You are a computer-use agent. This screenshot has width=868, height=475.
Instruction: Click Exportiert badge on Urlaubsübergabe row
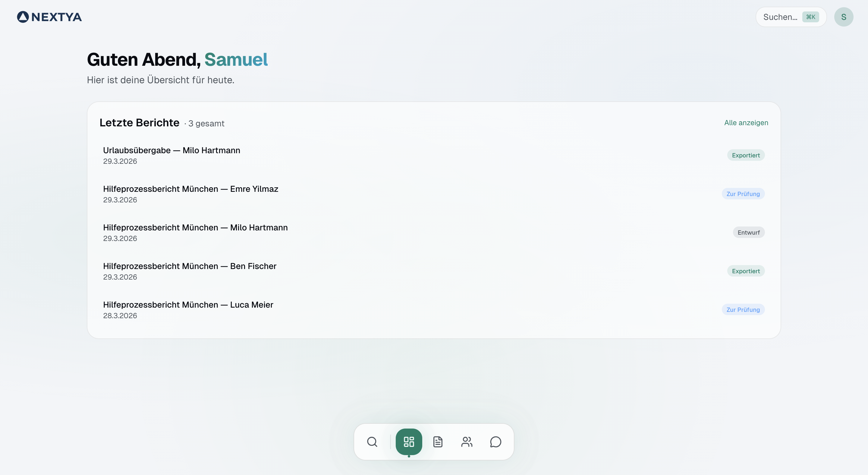pos(746,155)
